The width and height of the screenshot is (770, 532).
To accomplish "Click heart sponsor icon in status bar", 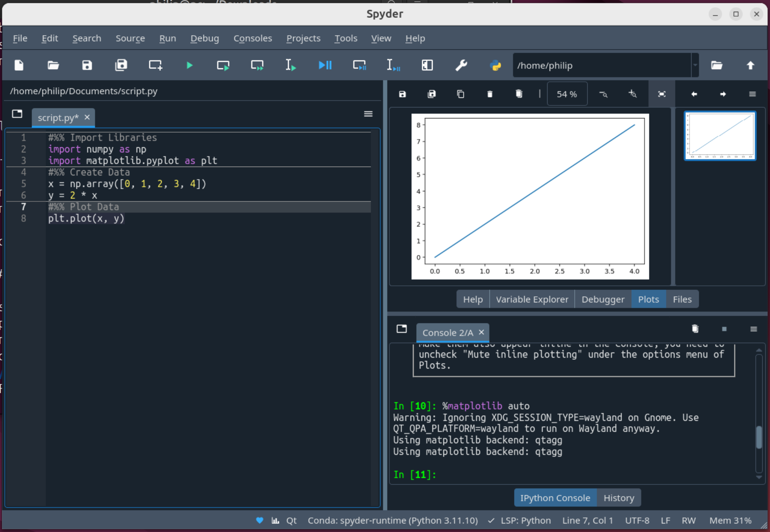I will (260, 521).
